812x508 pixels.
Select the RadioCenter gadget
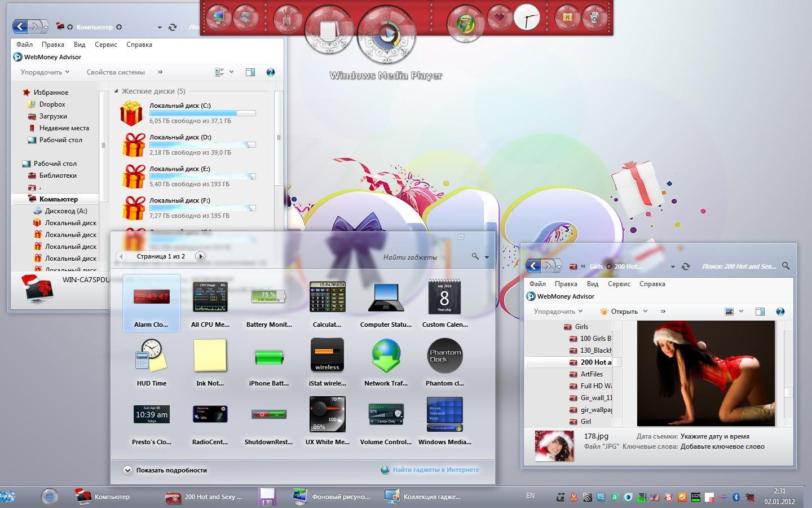tap(210, 421)
